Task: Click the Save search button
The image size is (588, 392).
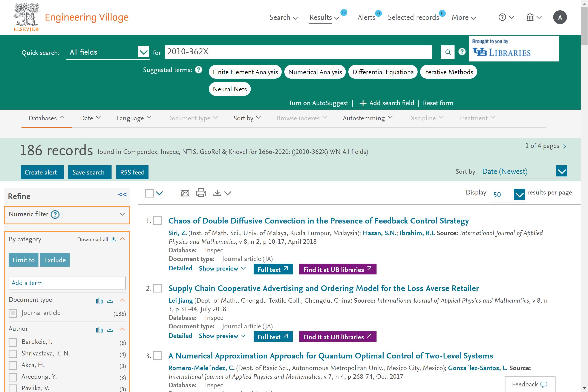Action: point(90,172)
